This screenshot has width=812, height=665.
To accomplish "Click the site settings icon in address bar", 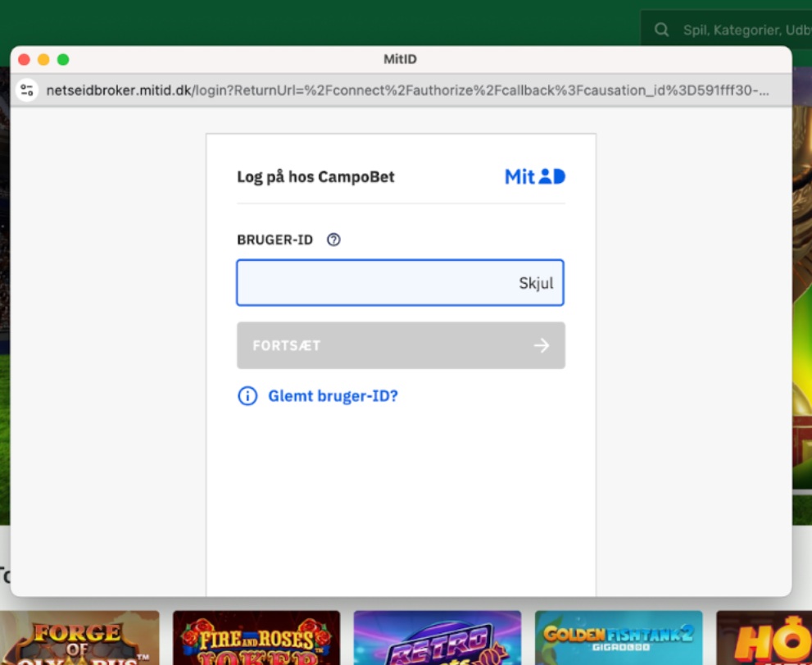I will (27, 90).
